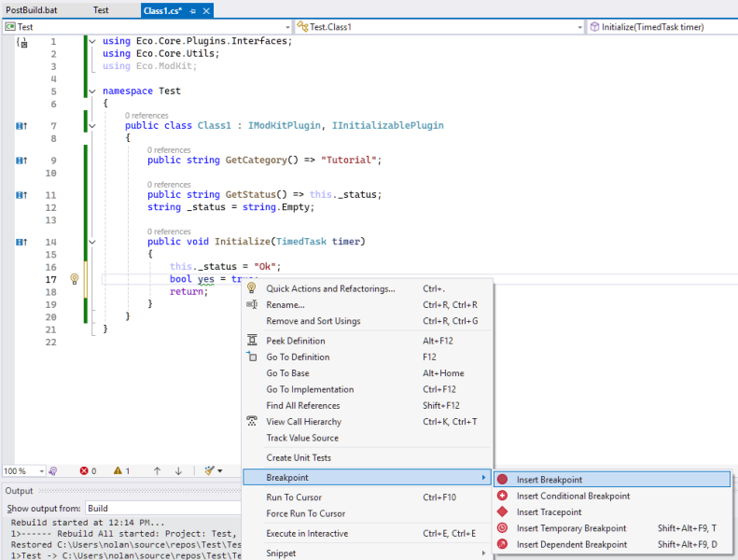The image size is (738, 560).
Task: Choose Insert Conditional Breakpoint
Action: [x=612, y=496]
